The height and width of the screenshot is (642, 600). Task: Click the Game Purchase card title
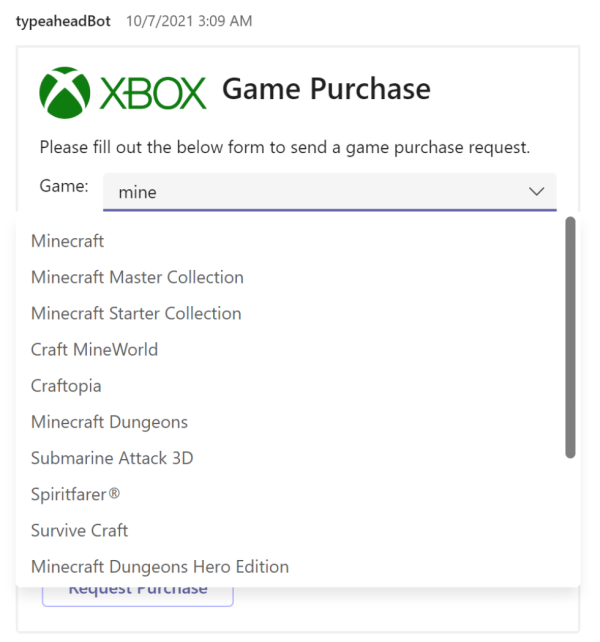(326, 89)
